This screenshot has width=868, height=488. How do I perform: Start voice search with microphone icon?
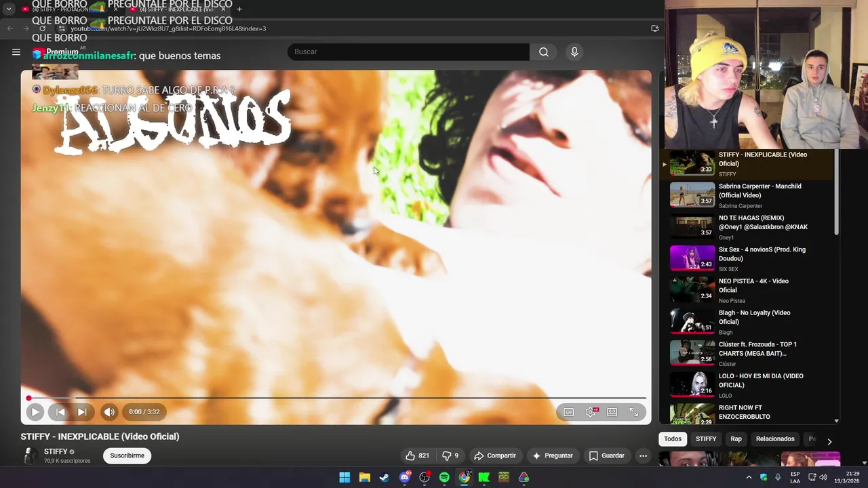tap(574, 52)
